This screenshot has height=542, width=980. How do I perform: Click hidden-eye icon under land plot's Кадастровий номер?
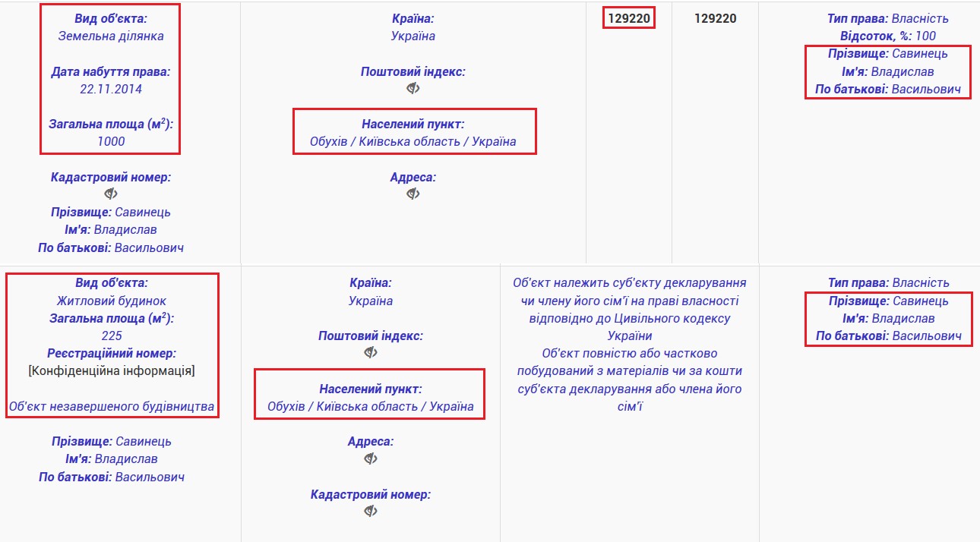111,194
